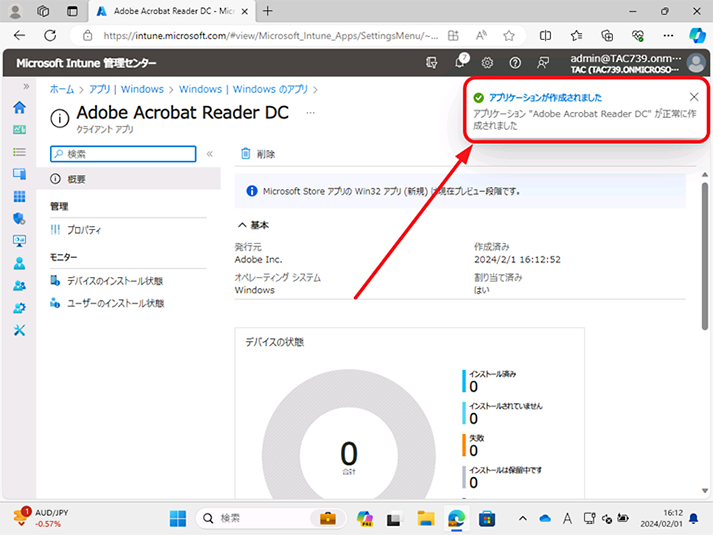
Task: Open All services list sidebar icon
Action: [x=19, y=152]
